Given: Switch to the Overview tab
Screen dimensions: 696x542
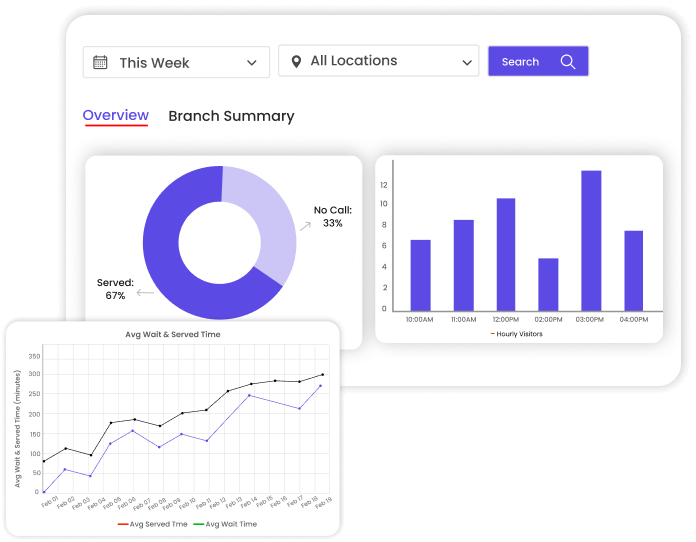Looking at the screenshot, I should point(115,116).
